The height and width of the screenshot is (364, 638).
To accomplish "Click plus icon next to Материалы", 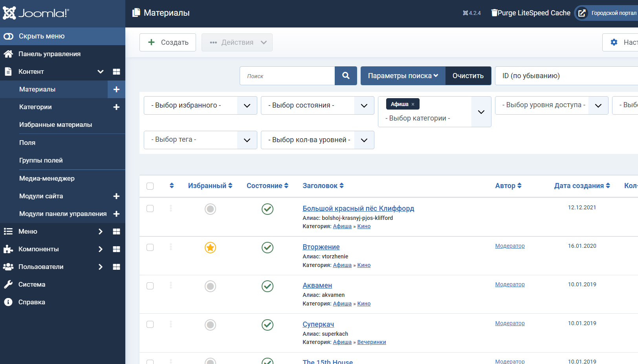I will pos(116,90).
